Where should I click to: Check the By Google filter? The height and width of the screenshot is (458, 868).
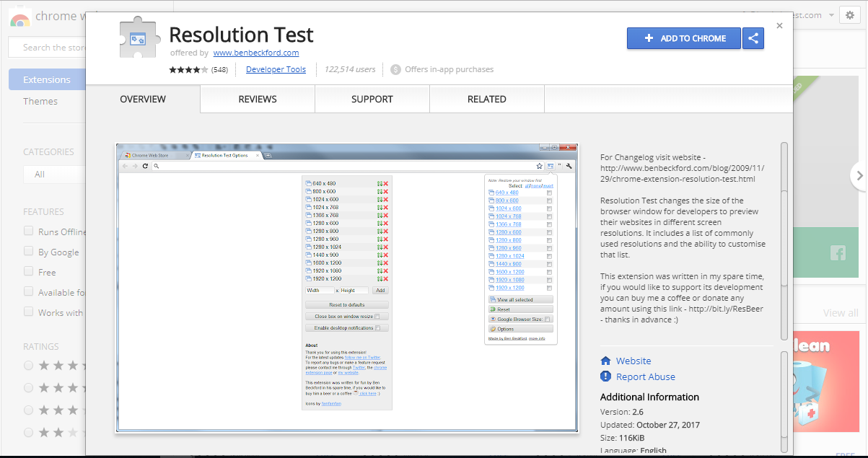pos(29,251)
